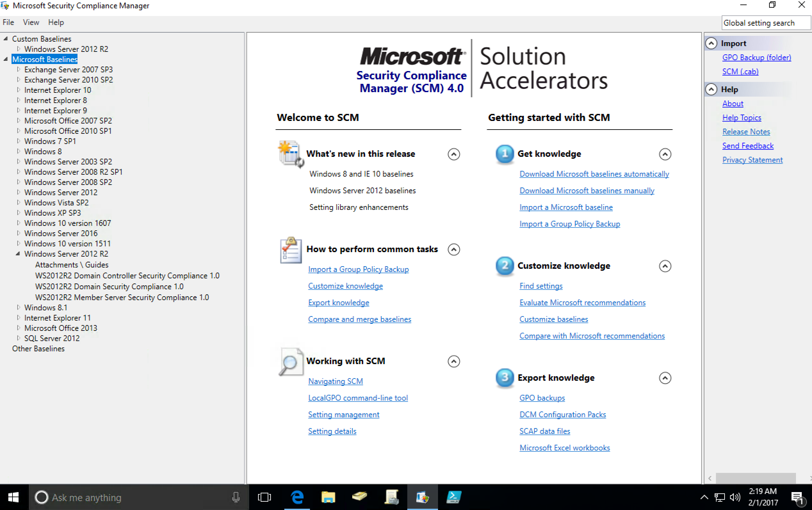Click the How to perform common tasks clipboard icon
This screenshot has width=812, height=510.
tap(291, 250)
